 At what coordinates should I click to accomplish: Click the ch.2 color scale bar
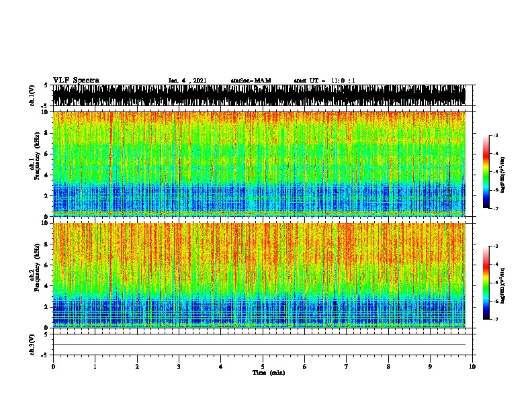pyautogui.click(x=486, y=283)
